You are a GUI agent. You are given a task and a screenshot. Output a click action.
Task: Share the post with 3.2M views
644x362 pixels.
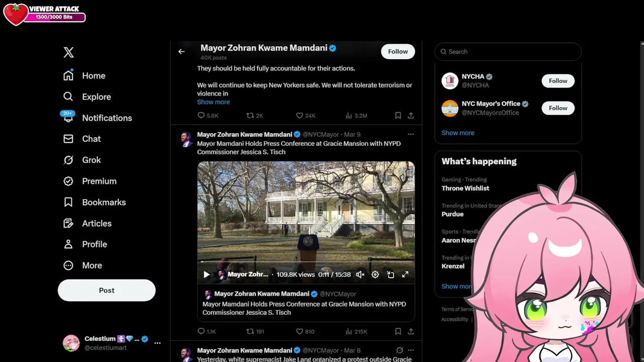coord(411,116)
